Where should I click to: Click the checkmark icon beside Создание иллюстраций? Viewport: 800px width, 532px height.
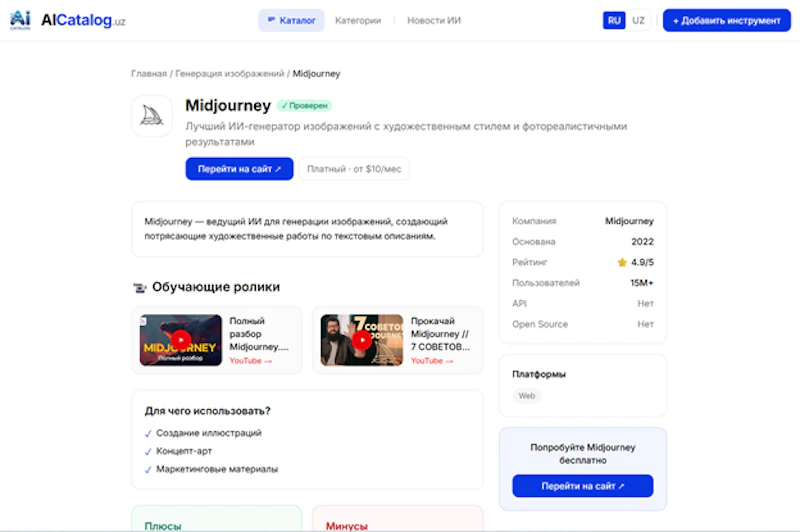[x=148, y=434]
